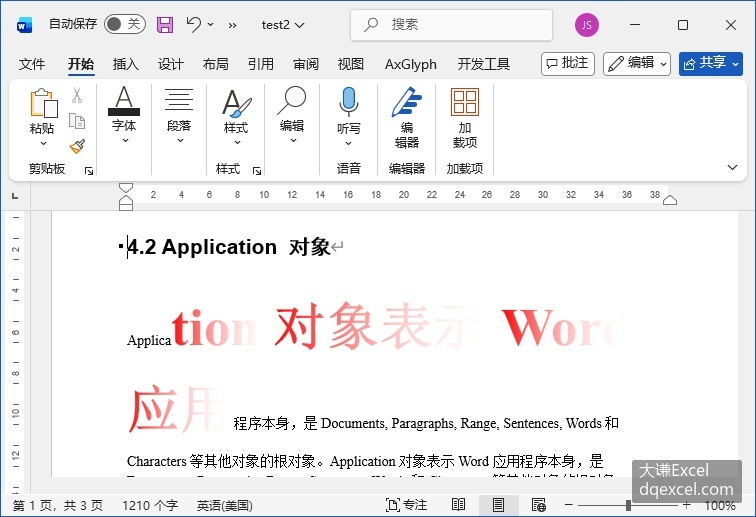This screenshot has height=517, width=756.
Task: Open the 样式 styles gallery
Action: pos(236,116)
